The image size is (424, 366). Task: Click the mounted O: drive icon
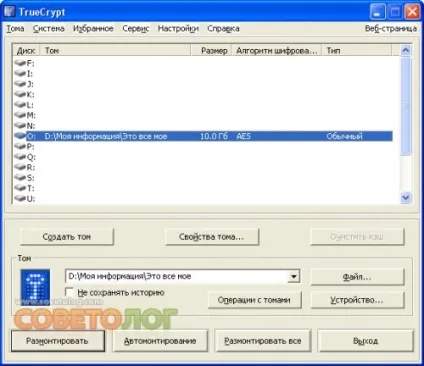[x=20, y=136]
